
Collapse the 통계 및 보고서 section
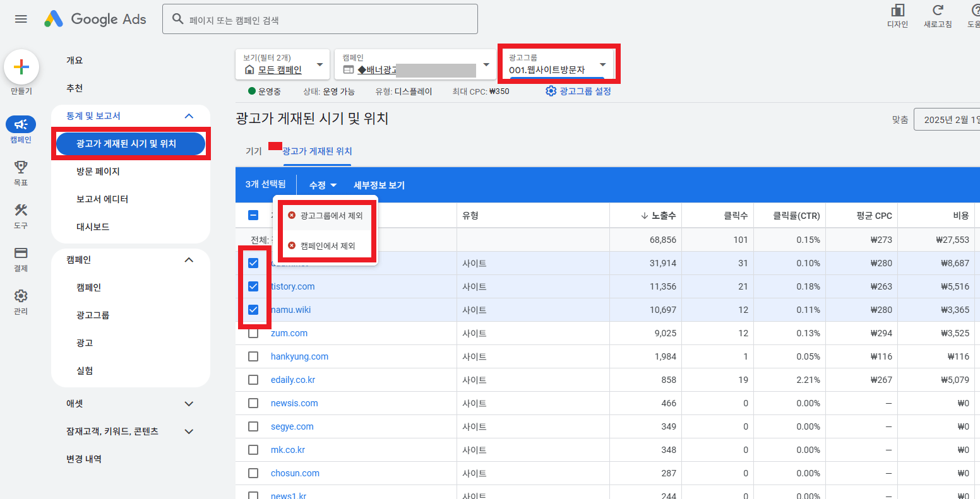[x=188, y=115]
